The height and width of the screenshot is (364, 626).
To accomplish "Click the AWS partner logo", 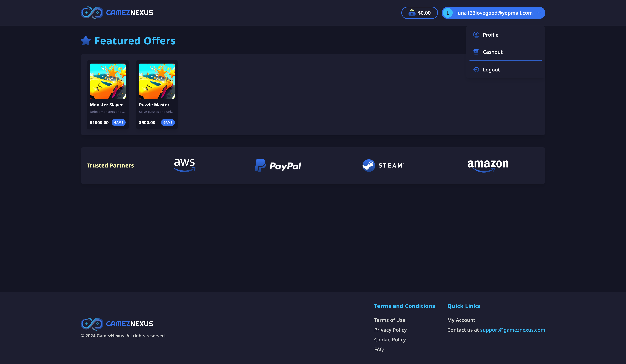I will pos(184,165).
